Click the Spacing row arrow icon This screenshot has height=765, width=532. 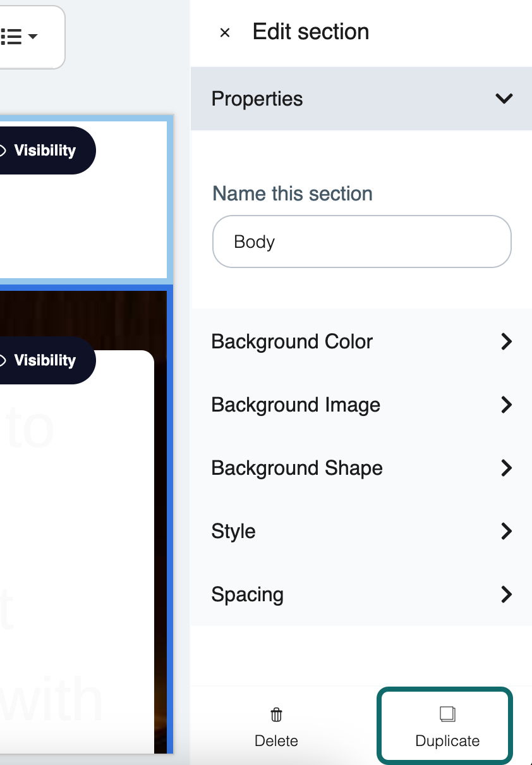tap(505, 594)
